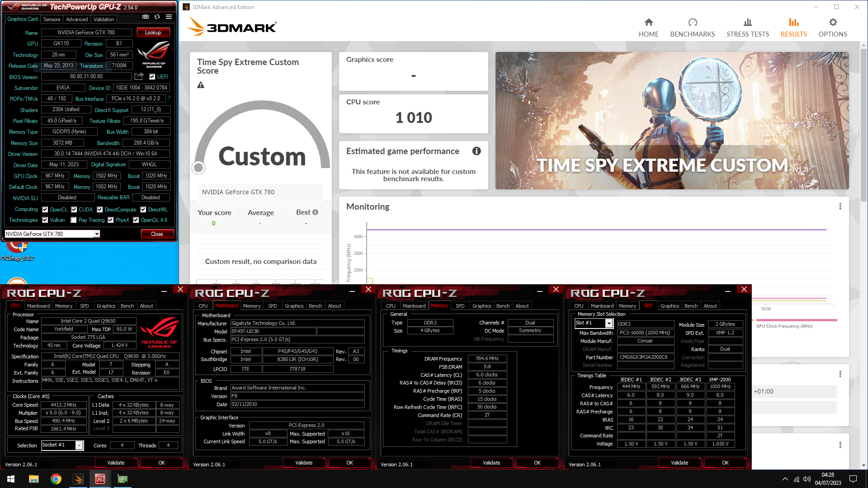
Task: Open 3DMark STRESS TESTS icon
Action: [x=748, y=22]
